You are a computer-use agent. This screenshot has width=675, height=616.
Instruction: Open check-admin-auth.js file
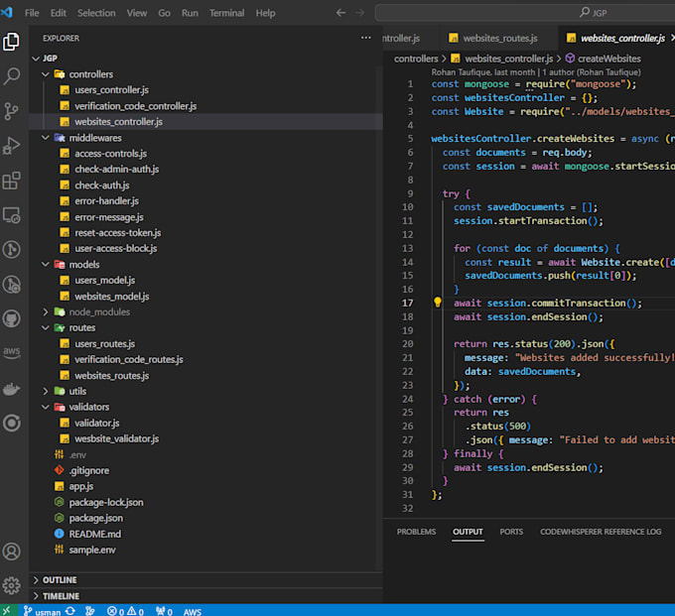click(117, 169)
